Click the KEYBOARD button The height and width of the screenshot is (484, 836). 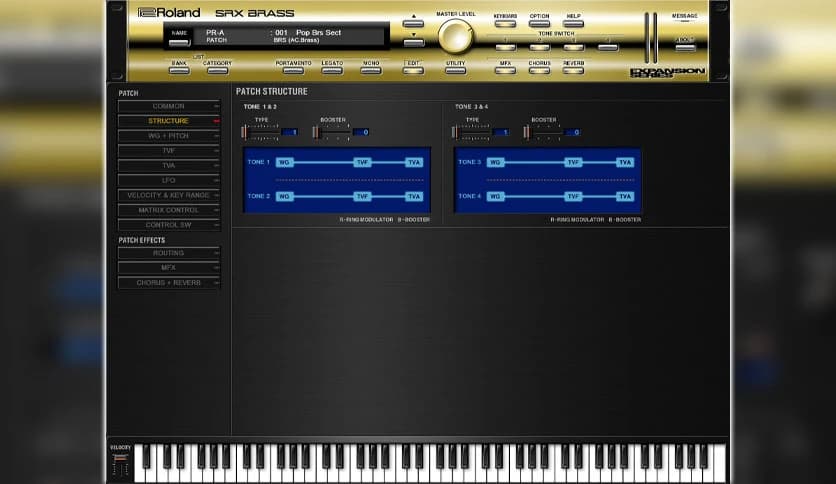505,23
